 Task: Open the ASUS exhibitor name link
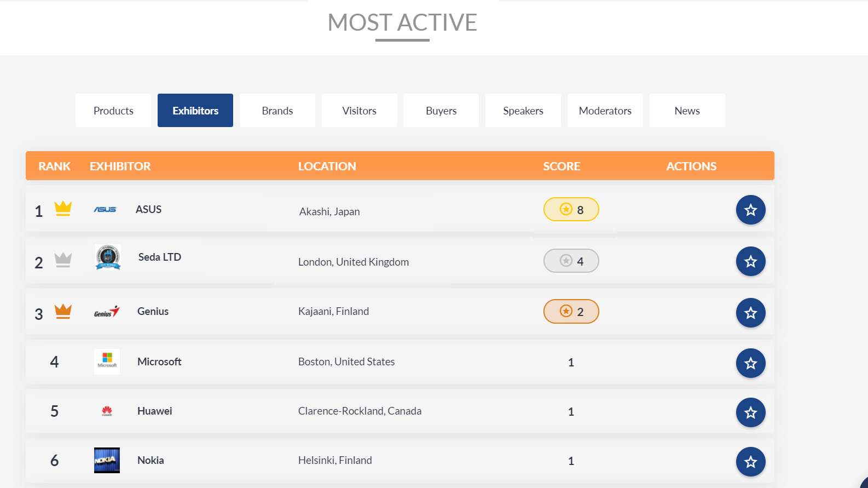coord(149,209)
